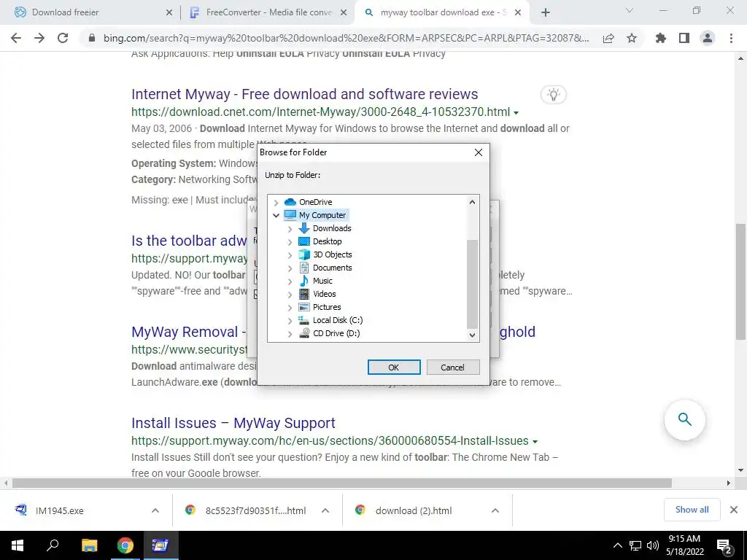The width and height of the screenshot is (747, 560).
Task: Select the myway toolbar download exe tab
Action: pos(441,12)
